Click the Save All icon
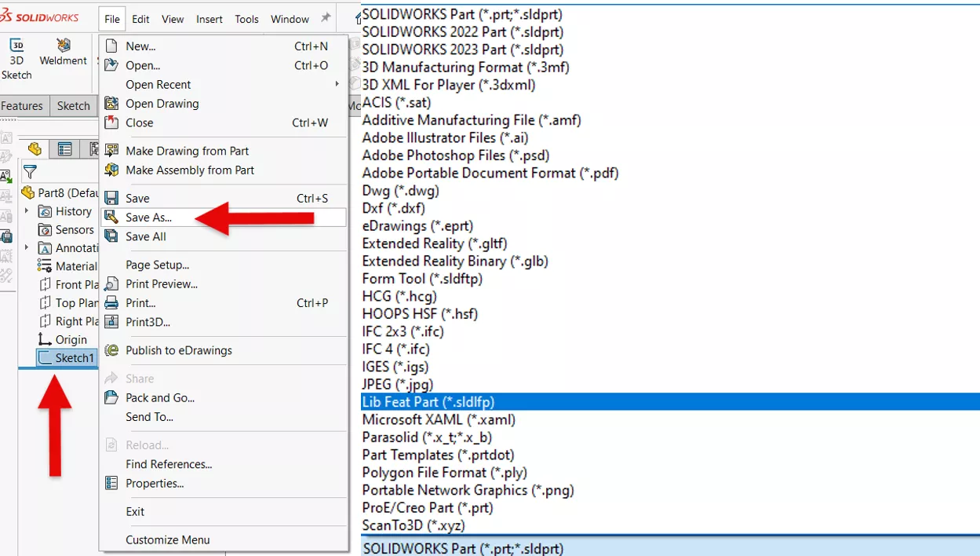Image resolution: width=980 pixels, height=556 pixels. click(111, 236)
